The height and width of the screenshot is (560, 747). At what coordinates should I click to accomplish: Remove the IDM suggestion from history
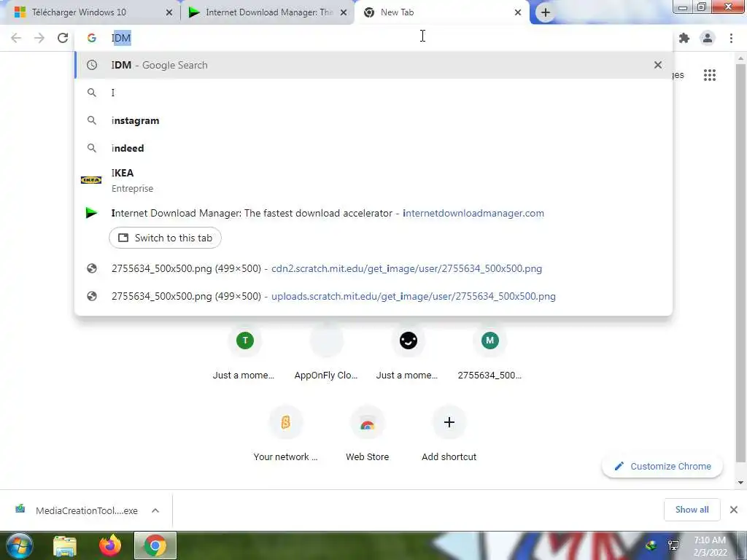(658, 65)
